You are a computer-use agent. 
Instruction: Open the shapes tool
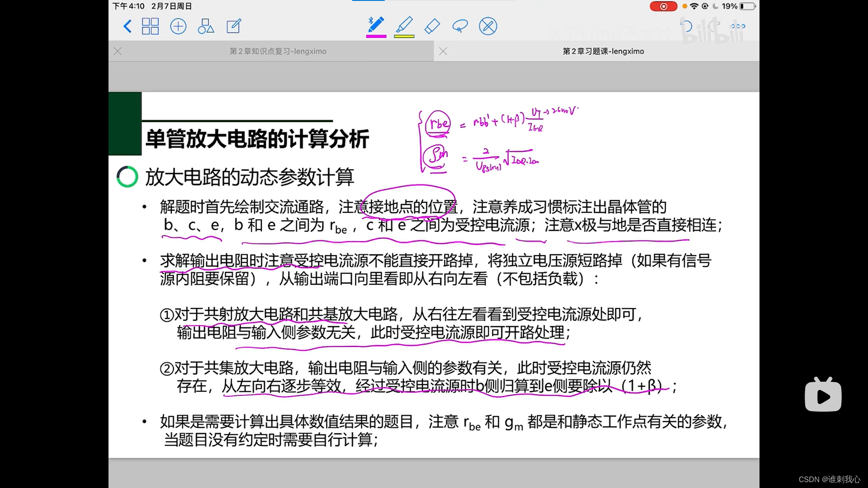coord(206,26)
